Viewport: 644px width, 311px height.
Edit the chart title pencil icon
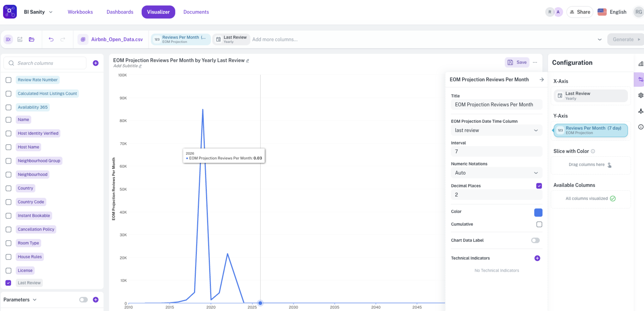(x=248, y=61)
